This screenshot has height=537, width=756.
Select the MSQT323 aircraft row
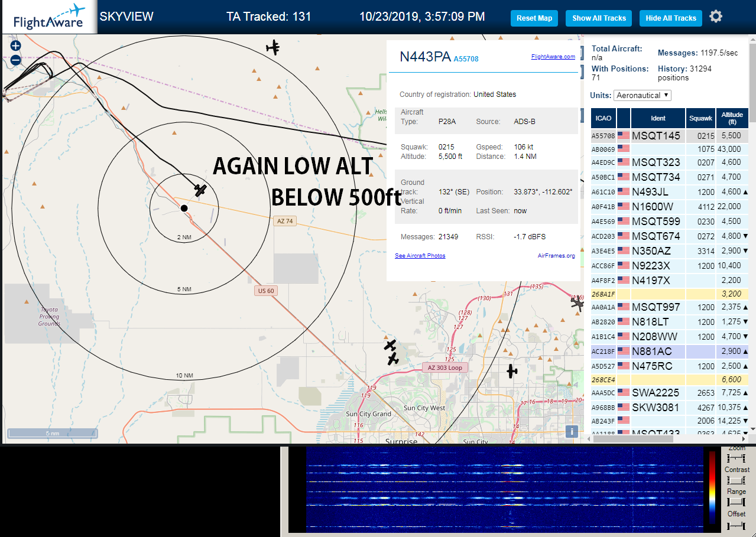[x=670, y=162]
